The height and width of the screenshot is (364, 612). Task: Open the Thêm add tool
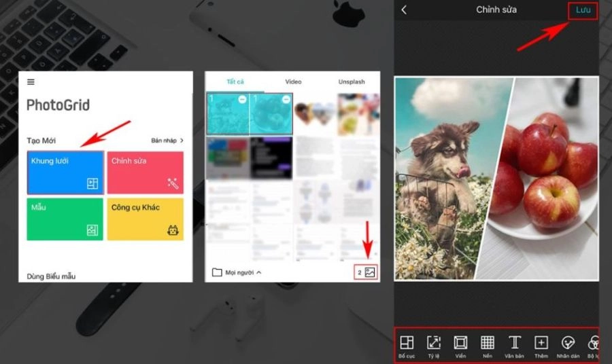[x=541, y=346]
